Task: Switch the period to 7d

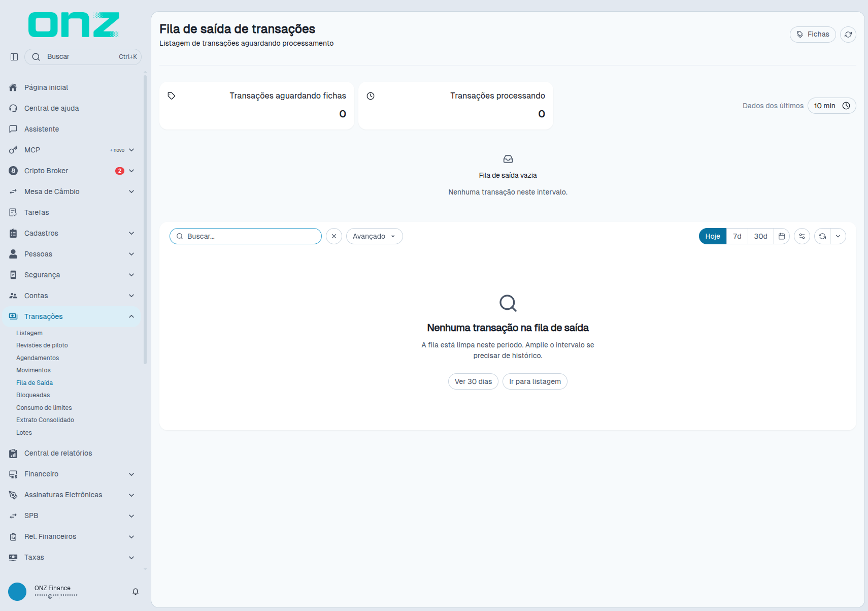Action: coord(737,236)
